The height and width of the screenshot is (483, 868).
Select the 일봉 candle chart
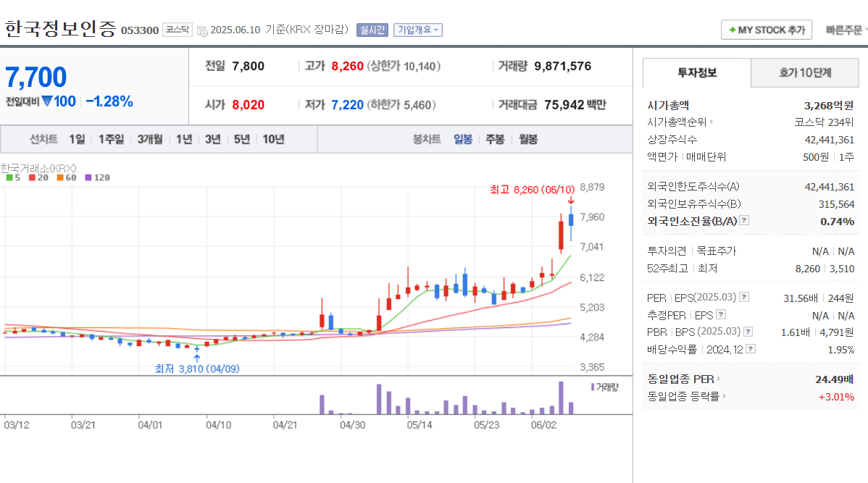[463, 140]
